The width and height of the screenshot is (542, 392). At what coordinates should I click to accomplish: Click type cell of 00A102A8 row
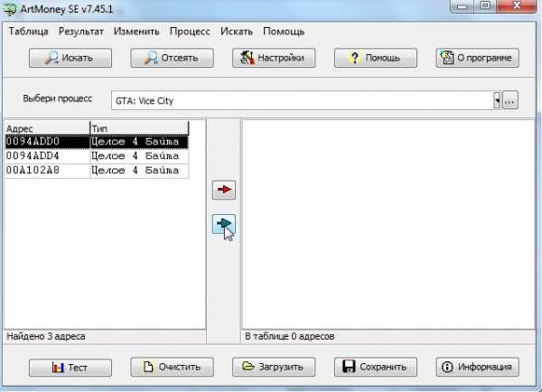(x=139, y=170)
